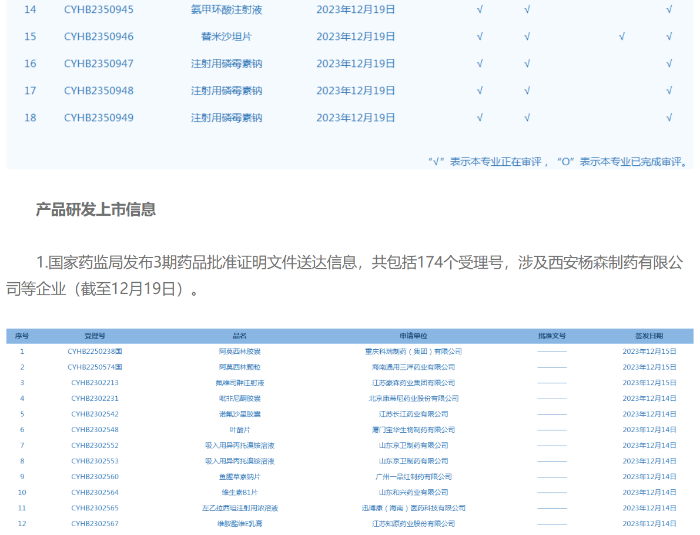Click applicant 广州一品红制药有限公司

413,477
